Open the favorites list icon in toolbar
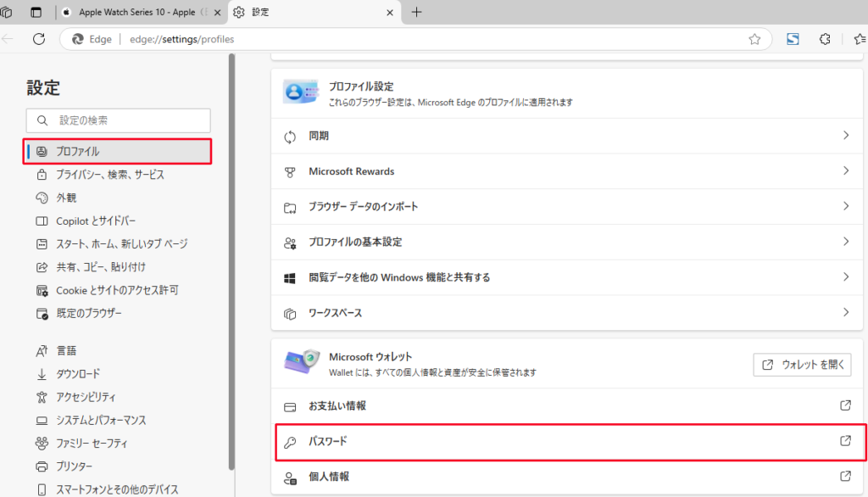This screenshot has width=868, height=497. pyautogui.click(x=859, y=39)
